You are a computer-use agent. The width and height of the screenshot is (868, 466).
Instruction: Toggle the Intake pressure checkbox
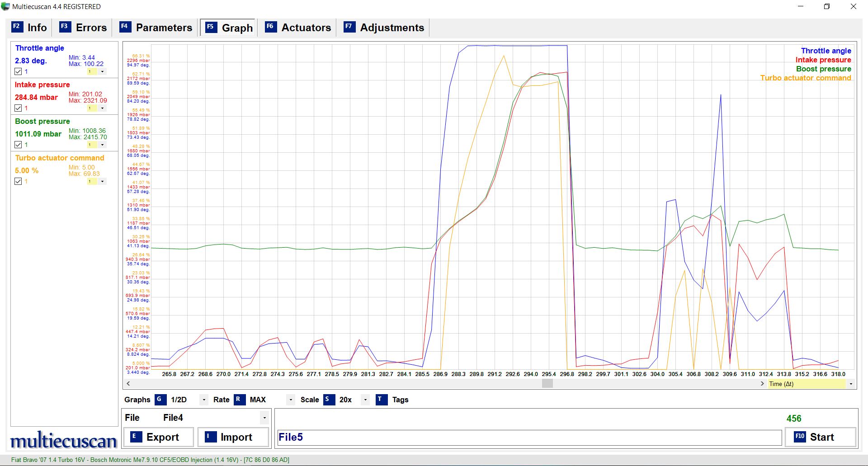[x=18, y=108]
